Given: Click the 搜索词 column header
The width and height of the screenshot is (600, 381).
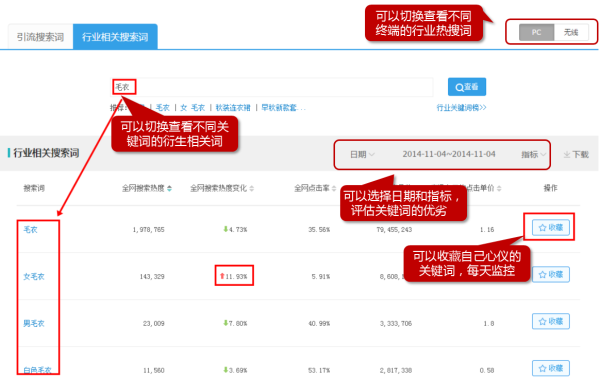Looking at the screenshot, I should click(x=34, y=188).
